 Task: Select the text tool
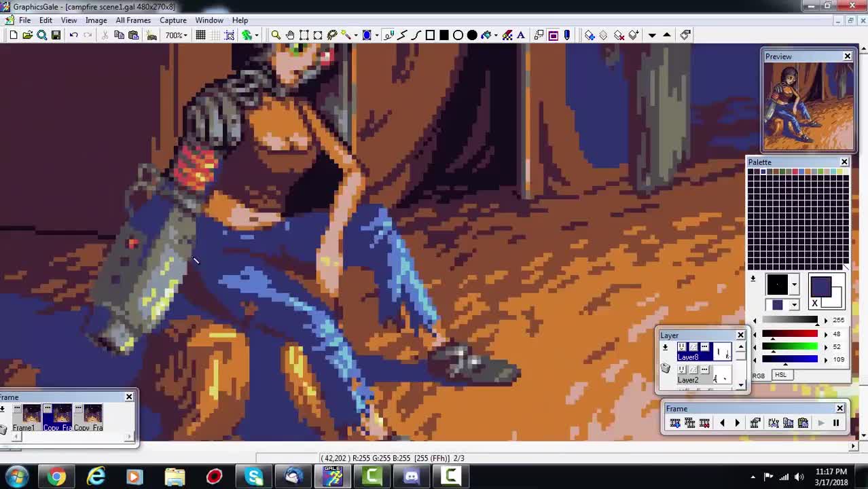point(521,35)
